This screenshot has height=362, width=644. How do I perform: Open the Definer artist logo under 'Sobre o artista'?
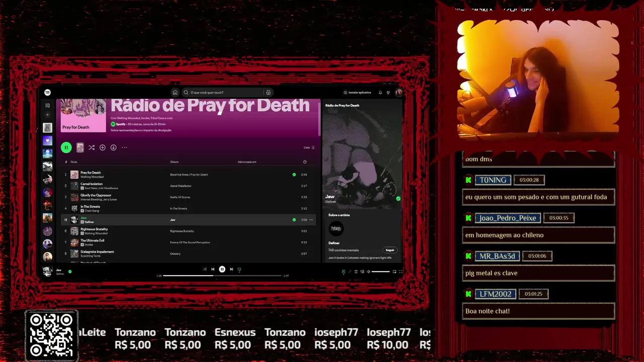[x=336, y=229]
